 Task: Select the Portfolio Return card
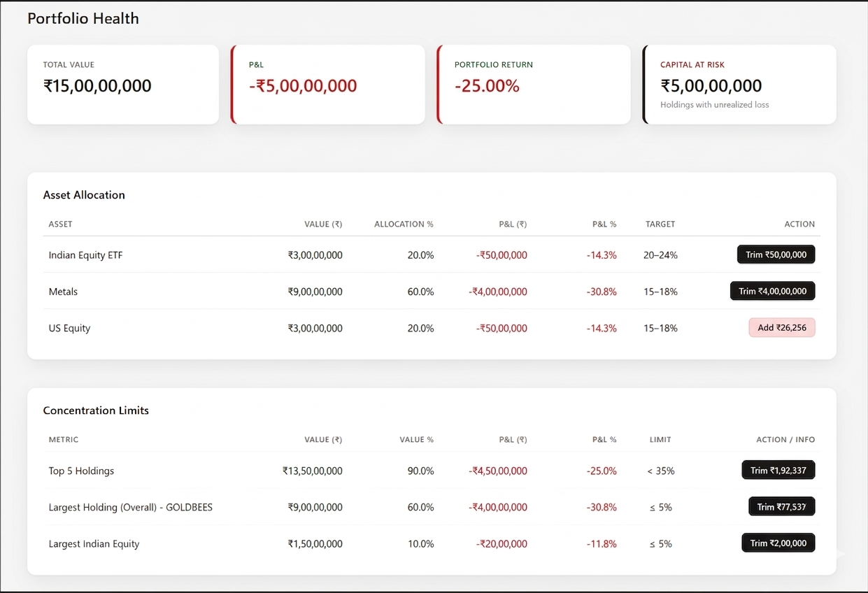point(534,85)
